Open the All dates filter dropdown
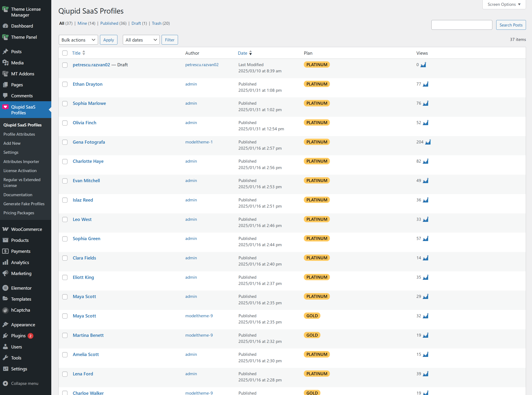This screenshot has width=532, height=395. [x=141, y=40]
